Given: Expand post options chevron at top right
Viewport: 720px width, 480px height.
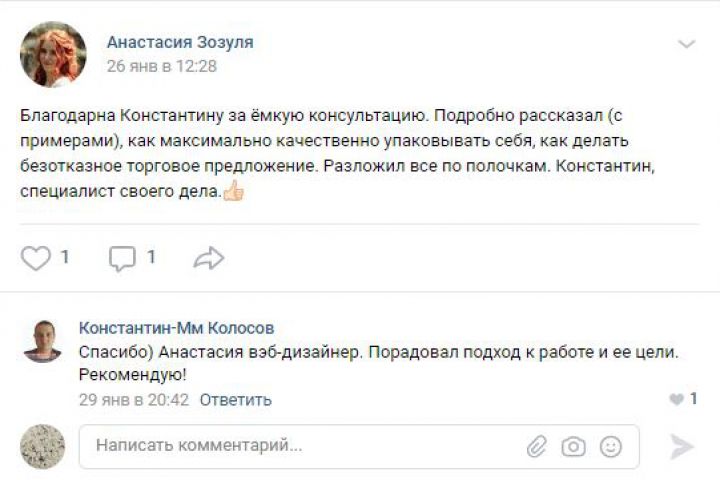Looking at the screenshot, I should click(x=686, y=44).
